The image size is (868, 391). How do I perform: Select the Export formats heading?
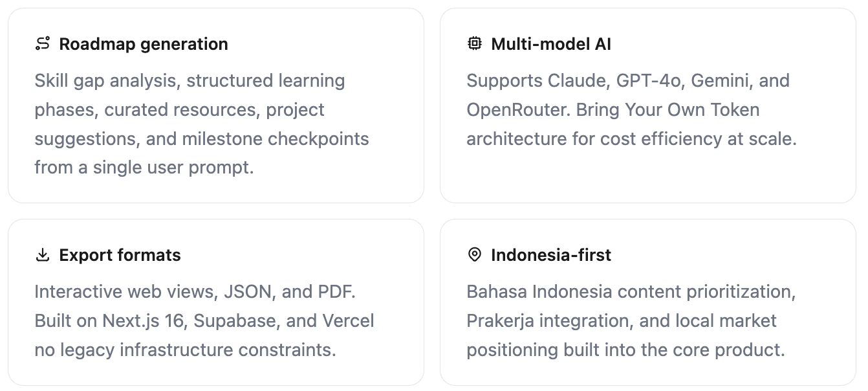(x=120, y=255)
